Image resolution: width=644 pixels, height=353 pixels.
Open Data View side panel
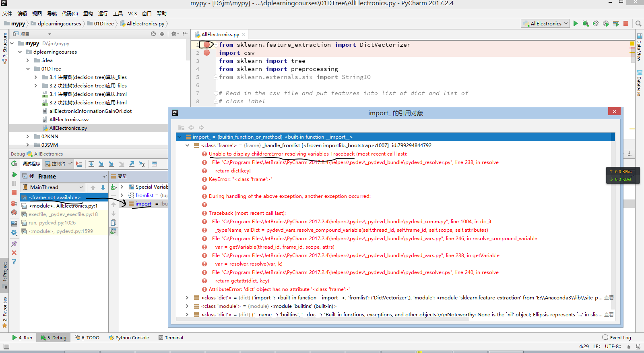pos(639,48)
